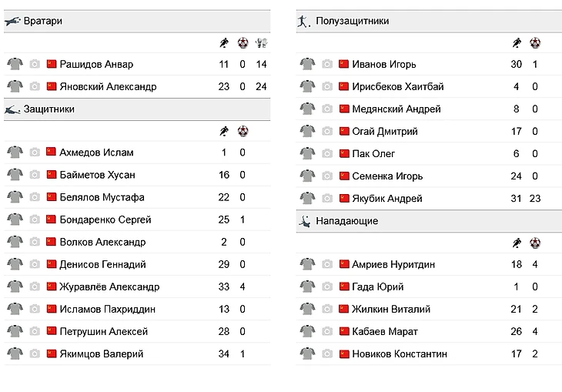Click the camera icon next to Кабаев Марат
The height and width of the screenshot is (392, 562).
pos(327,332)
